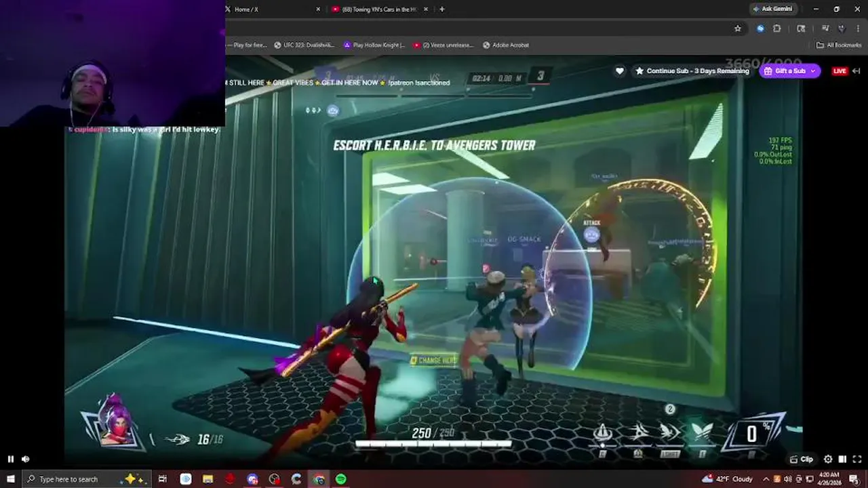
Task: Open the Play for free bookmark
Action: 248,45
